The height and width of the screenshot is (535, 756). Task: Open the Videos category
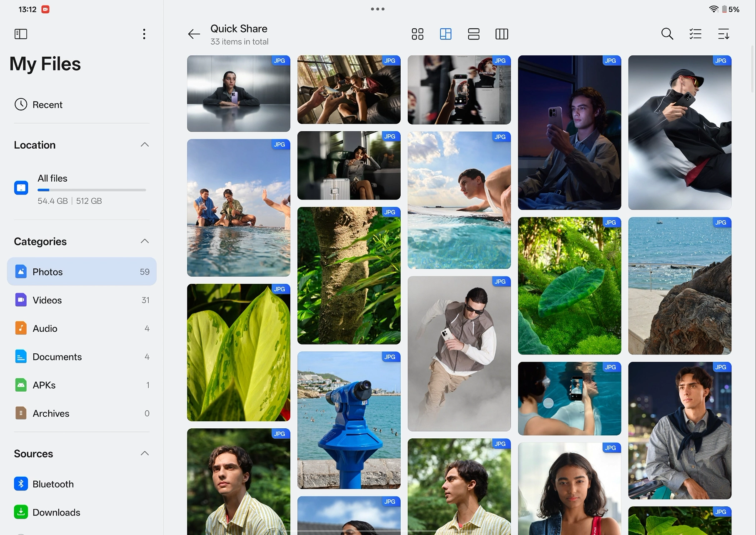tap(82, 300)
